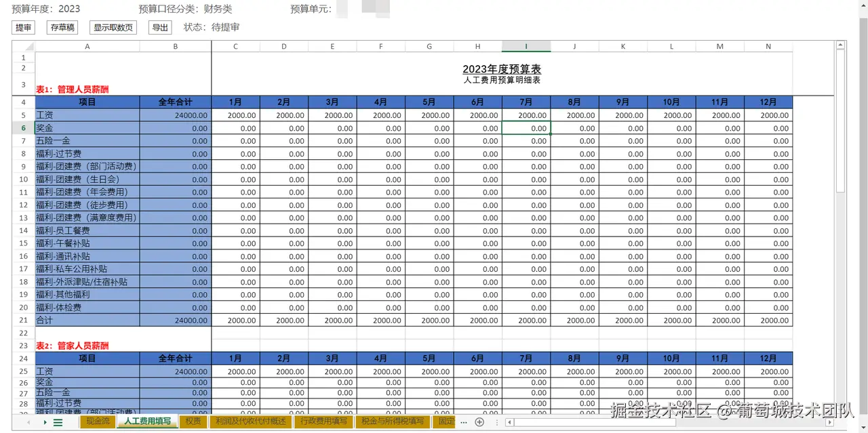868x433 pixels.
Task: Click horizontal scrollbar right arrow
Action: point(830,422)
